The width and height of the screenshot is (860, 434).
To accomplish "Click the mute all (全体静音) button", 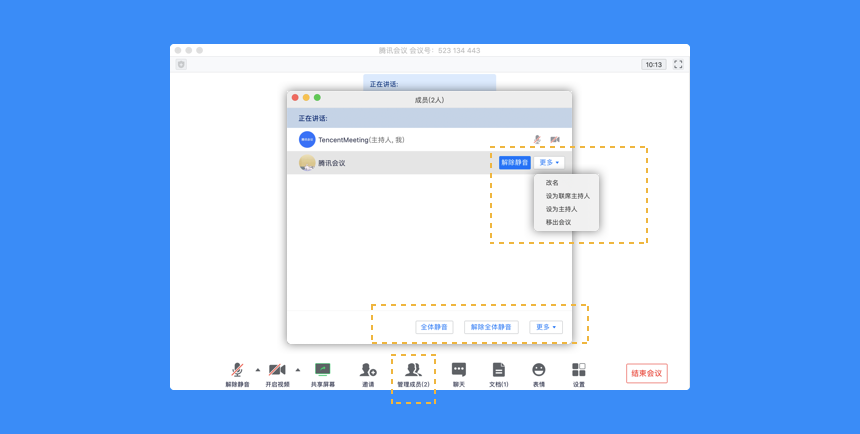I will pyautogui.click(x=434, y=327).
